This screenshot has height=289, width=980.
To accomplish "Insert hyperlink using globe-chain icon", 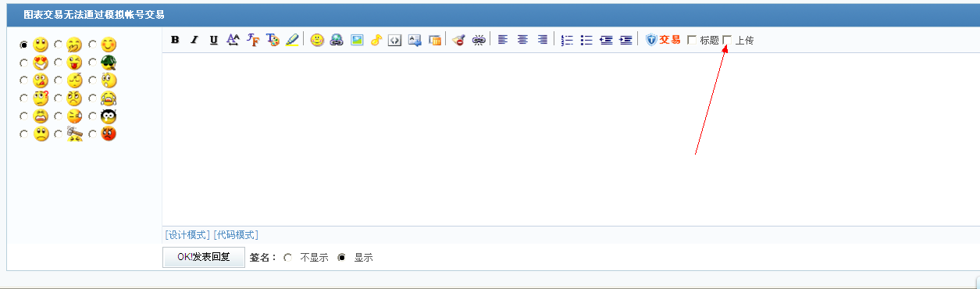I will pos(337,40).
